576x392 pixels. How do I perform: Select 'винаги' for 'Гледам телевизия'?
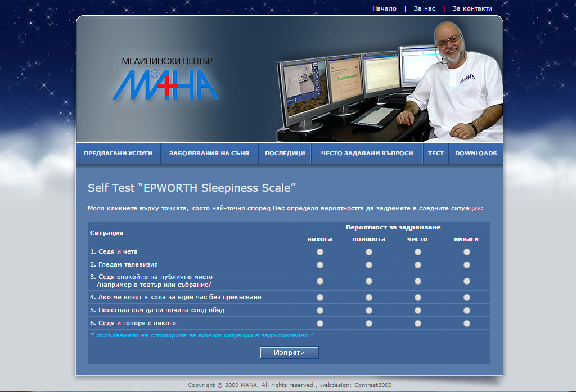click(467, 265)
